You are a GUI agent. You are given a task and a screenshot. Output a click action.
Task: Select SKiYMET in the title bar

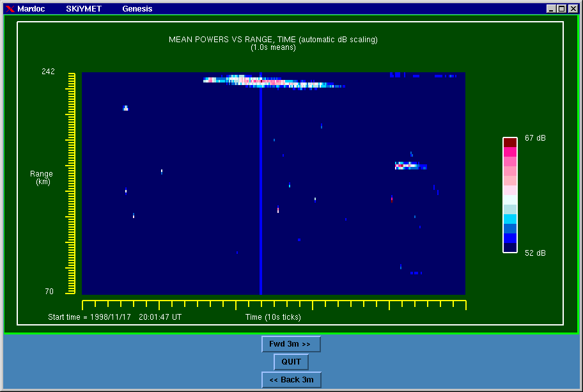point(84,9)
